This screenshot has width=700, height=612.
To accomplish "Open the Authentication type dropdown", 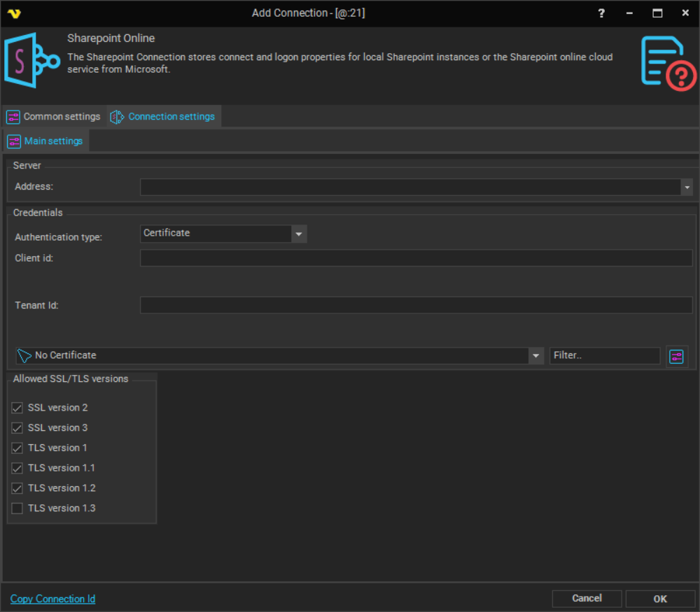I will click(x=299, y=234).
